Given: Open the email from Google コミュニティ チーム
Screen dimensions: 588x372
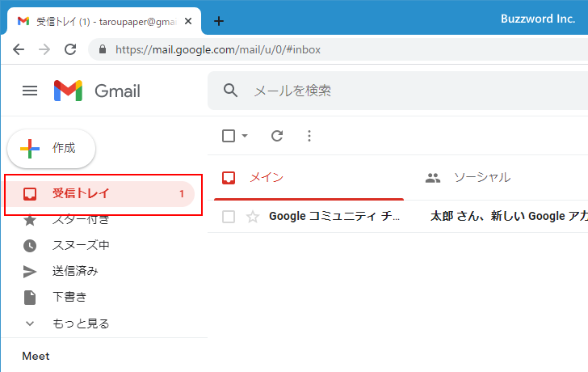Looking at the screenshot, I should (x=334, y=216).
